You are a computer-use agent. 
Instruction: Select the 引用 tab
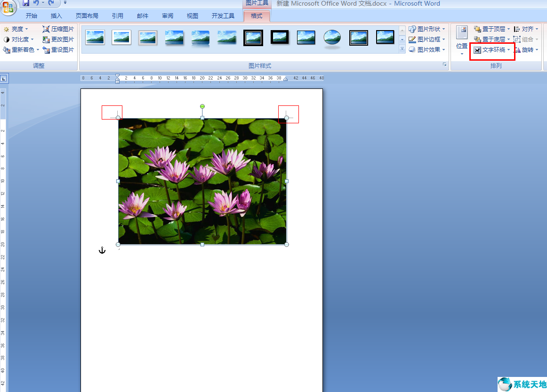[117, 16]
